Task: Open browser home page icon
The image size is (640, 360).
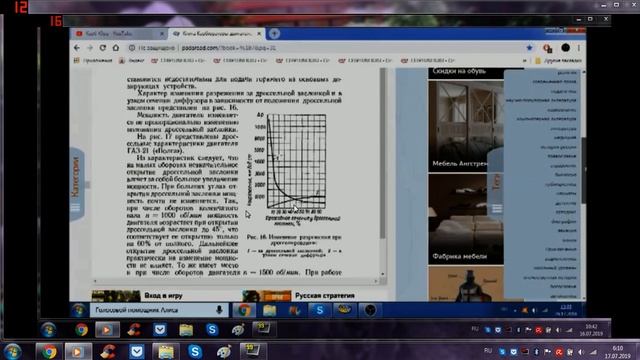Action: pyautogui.click(x=116, y=48)
